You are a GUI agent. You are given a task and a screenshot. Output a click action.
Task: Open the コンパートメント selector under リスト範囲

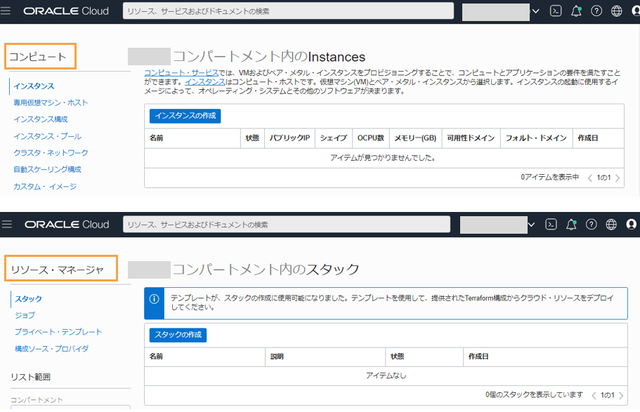71,407
